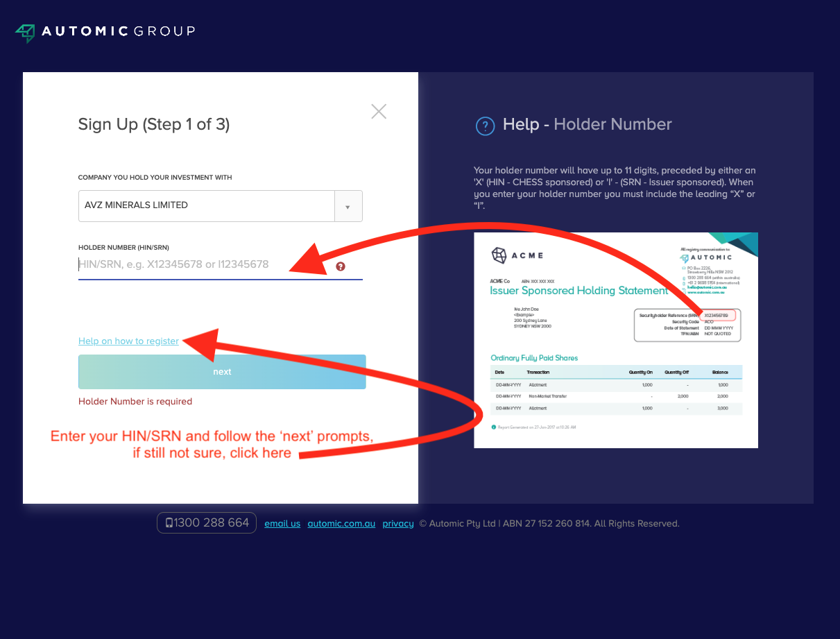The image size is (840, 639).
Task: Click the Automic Pty Ltd copyright text
Action: (x=549, y=524)
